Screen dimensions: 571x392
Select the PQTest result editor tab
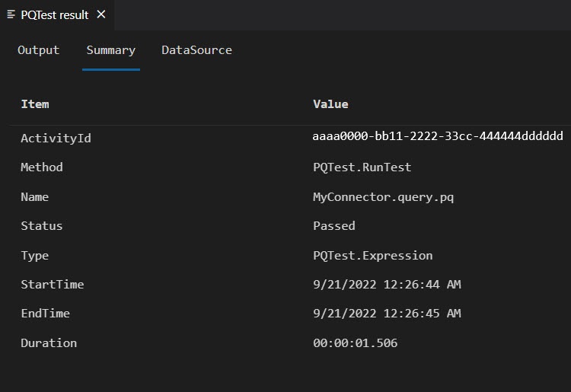click(x=55, y=14)
